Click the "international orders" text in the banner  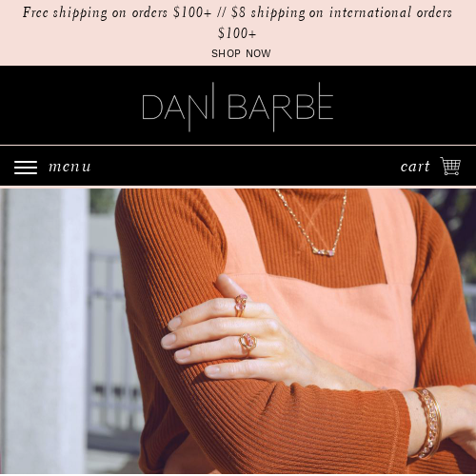390,12
